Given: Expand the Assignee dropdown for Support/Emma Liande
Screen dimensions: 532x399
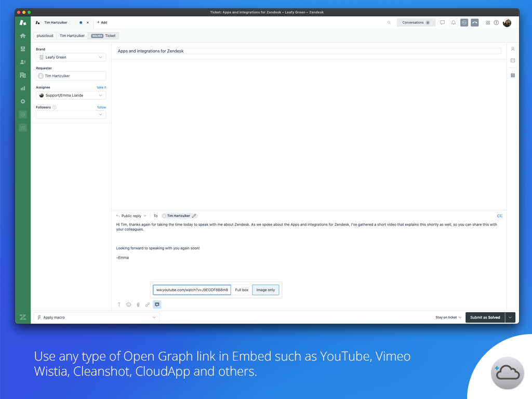Looking at the screenshot, I should point(71,95).
